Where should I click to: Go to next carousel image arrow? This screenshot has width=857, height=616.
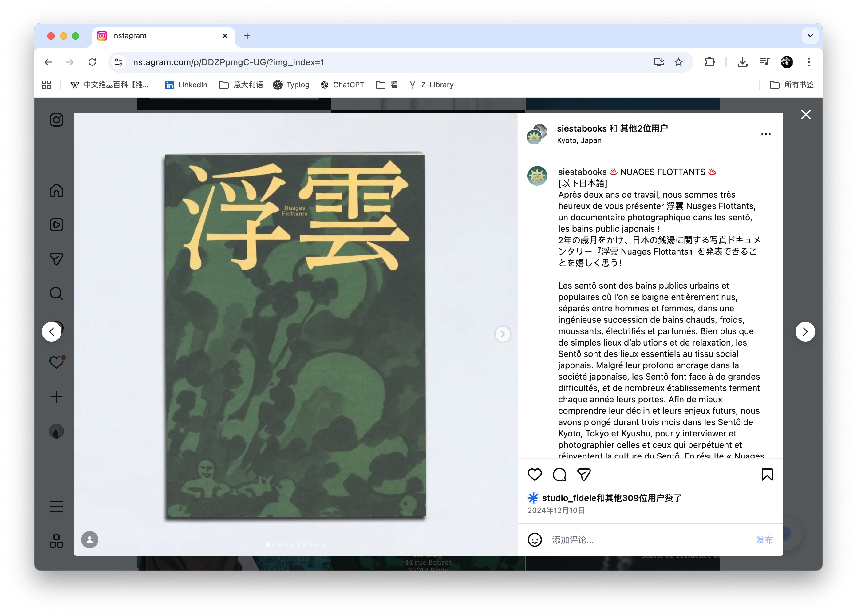point(503,334)
